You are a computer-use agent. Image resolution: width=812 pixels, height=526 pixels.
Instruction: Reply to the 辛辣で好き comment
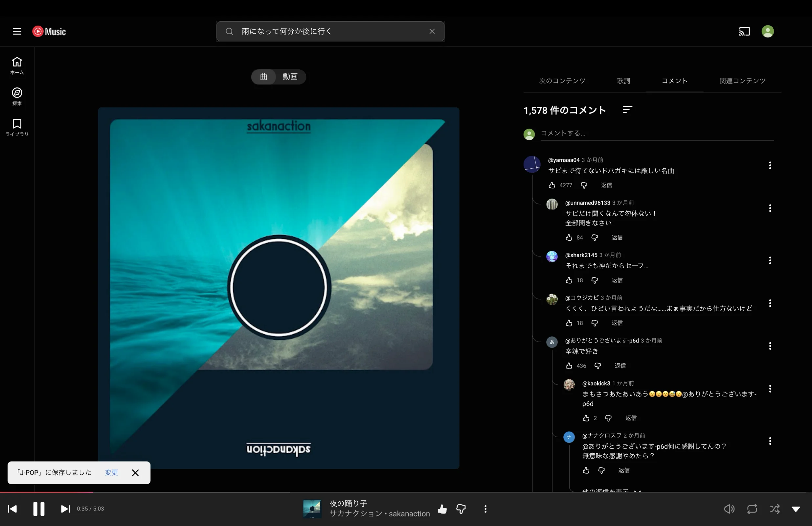[620, 366]
